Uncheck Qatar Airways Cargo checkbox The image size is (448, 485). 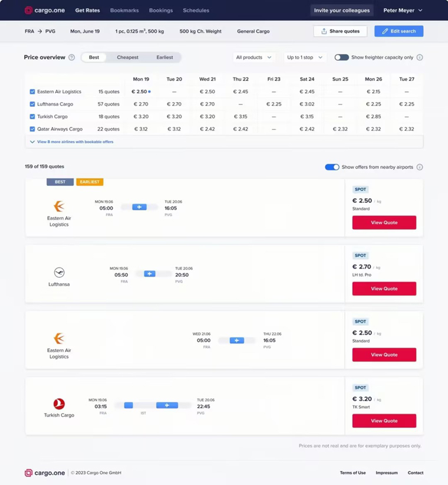point(32,129)
